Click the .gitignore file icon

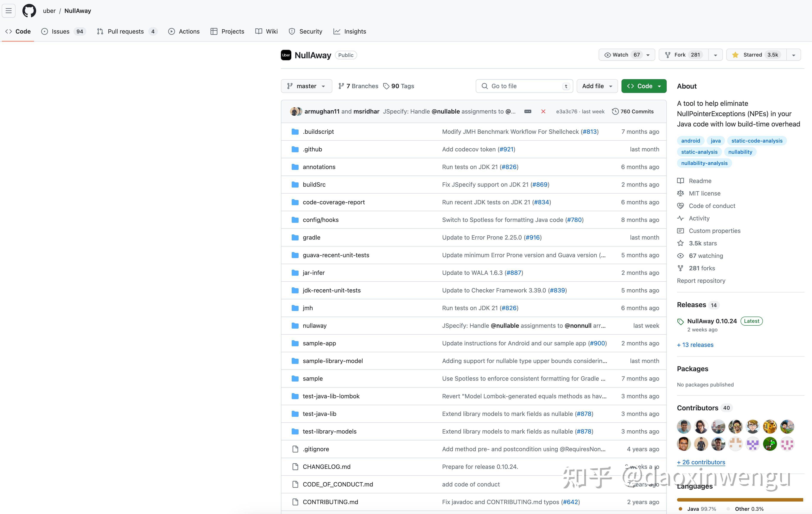(x=295, y=449)
